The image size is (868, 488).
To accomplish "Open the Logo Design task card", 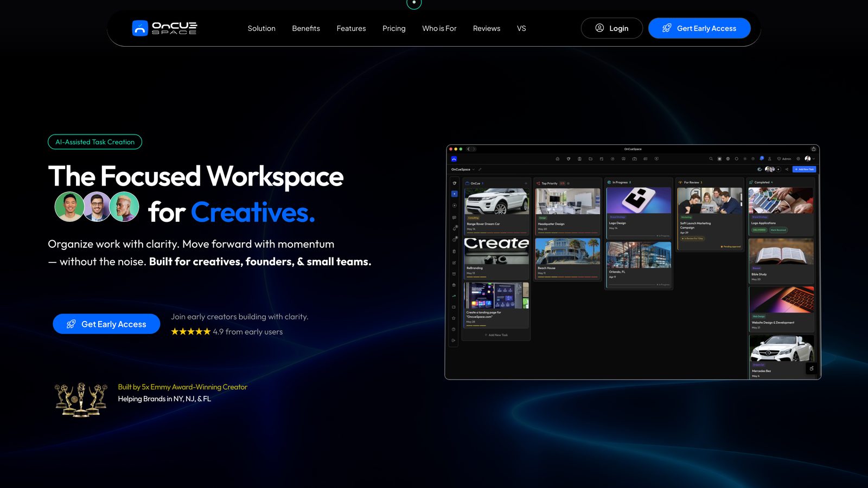I will click(x=639, y=213).
